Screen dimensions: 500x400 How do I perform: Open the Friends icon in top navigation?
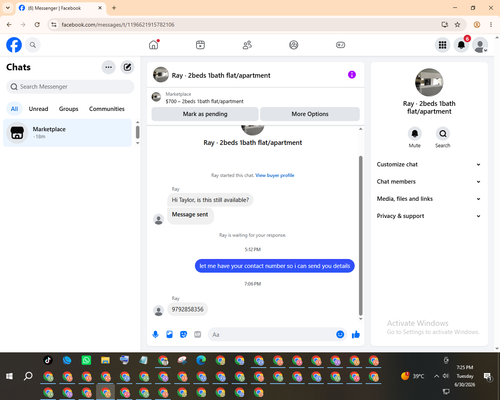pos(247,45)
